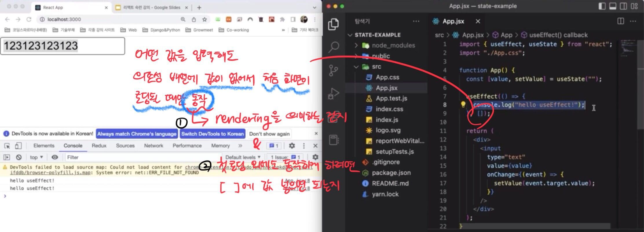Open the Customize Layout icon in VS Code
Screen dimensions: 644x232
coord(634,6)
